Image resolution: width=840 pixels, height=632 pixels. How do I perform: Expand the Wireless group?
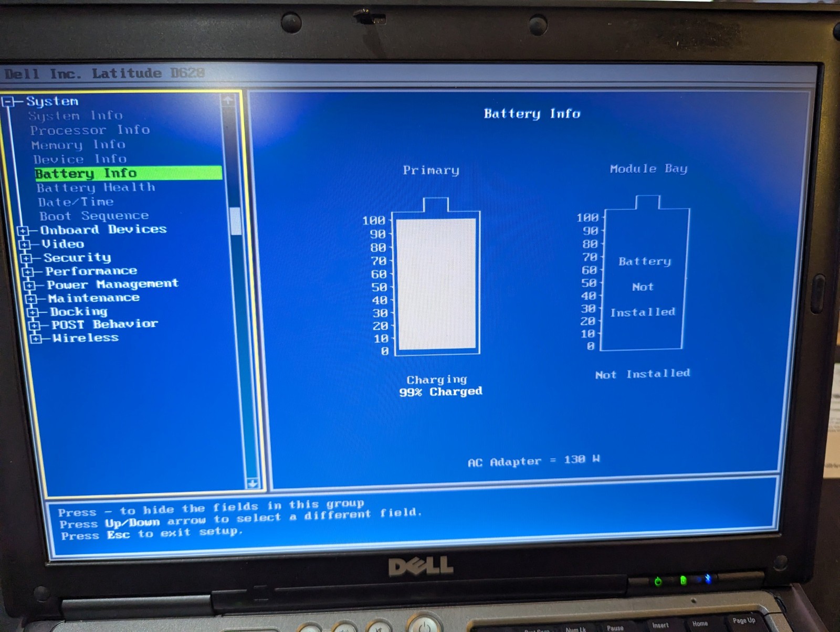point(36,339)
